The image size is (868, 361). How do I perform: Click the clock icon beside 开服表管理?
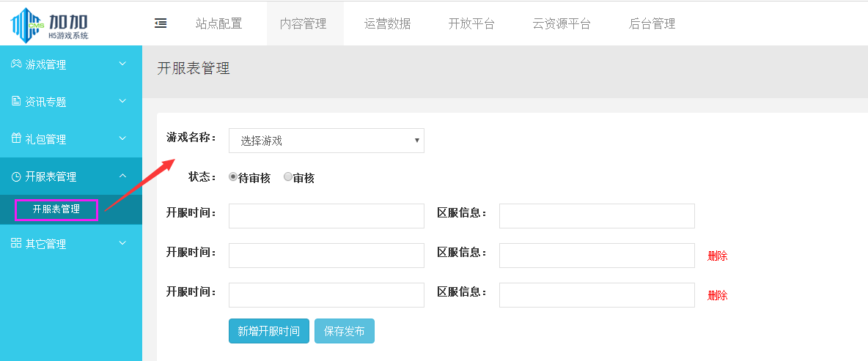point(16,176)
